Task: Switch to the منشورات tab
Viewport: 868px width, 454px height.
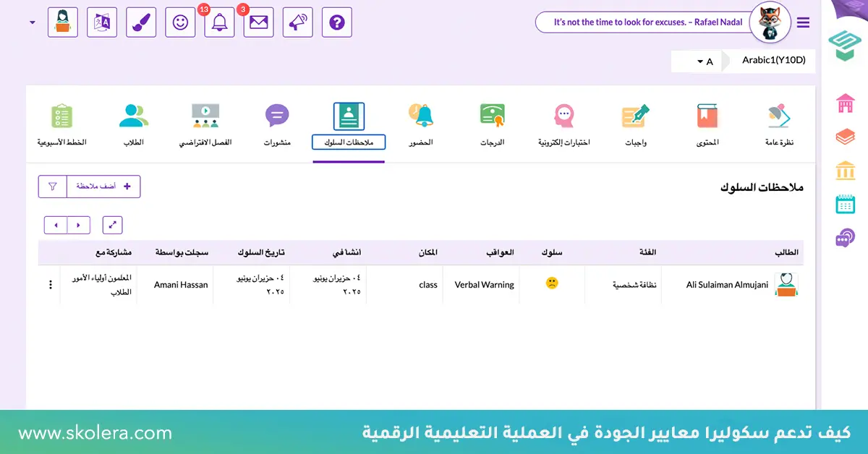Action: (x=277, y=124)
